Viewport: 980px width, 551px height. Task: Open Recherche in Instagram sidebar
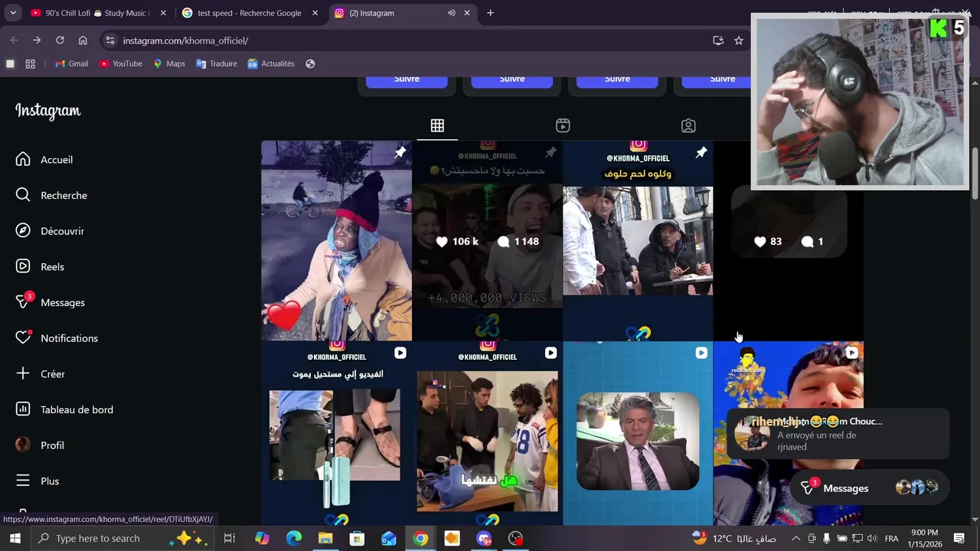pyautogui.click(x=52, y=195)
